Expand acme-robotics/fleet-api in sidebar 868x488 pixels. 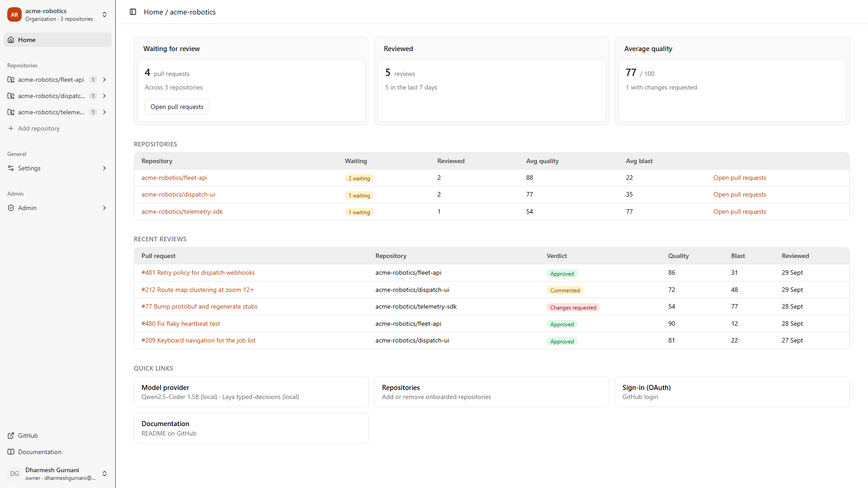point(104,80)
